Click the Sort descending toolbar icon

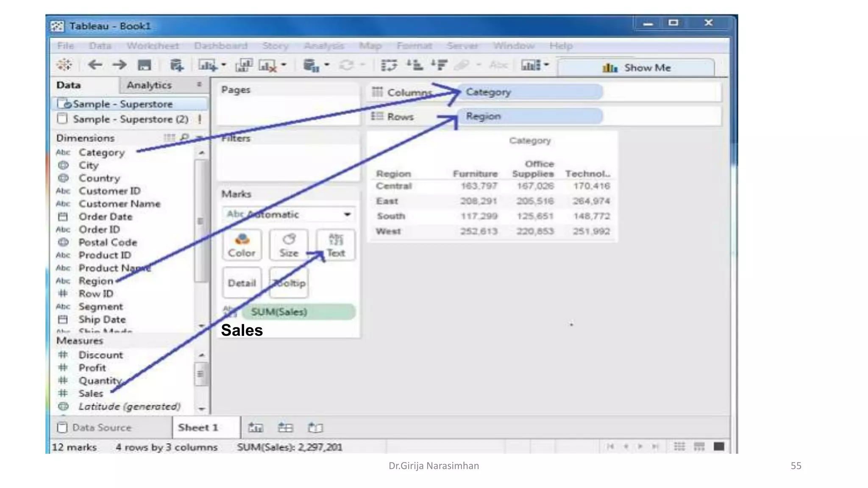[439, 65]
